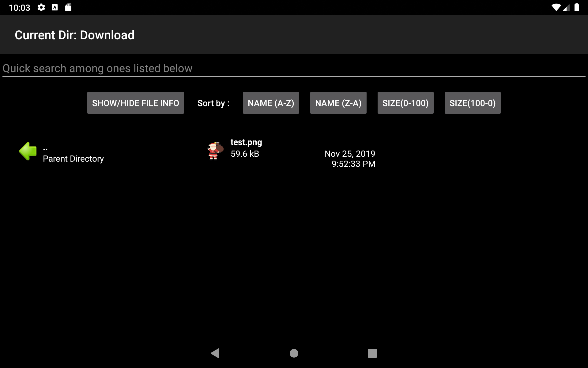The width and height of the screenshot is (588, 368).
Task: Click the Current Dir: Download title
Action: (75, 35)
